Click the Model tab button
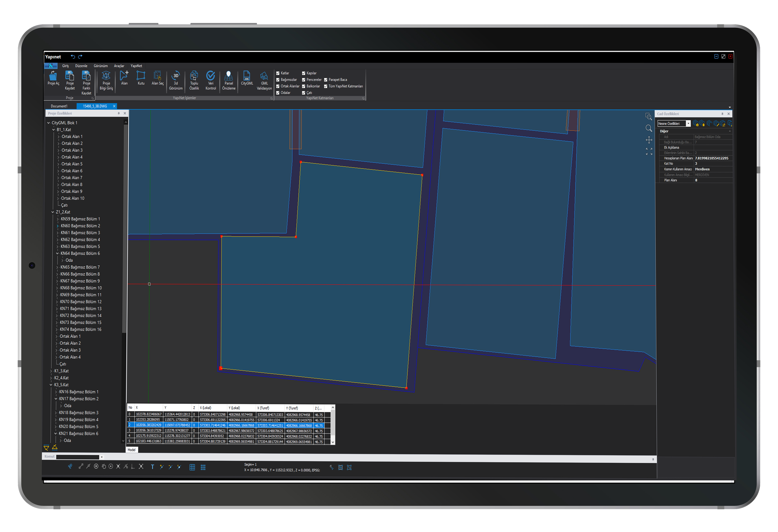Screen dimensions: 778x532 [x=132, y=450]
